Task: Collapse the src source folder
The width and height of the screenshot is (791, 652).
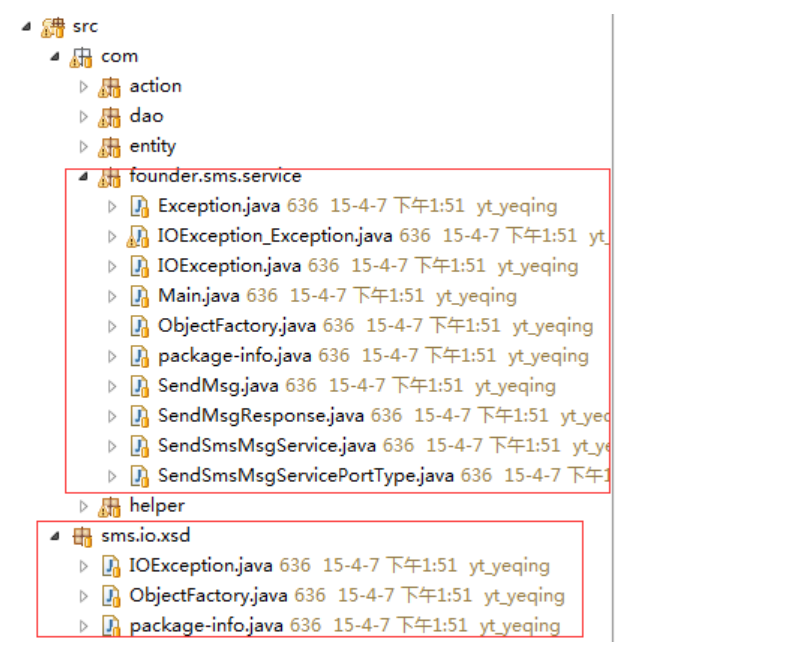Action: (27, 26)
